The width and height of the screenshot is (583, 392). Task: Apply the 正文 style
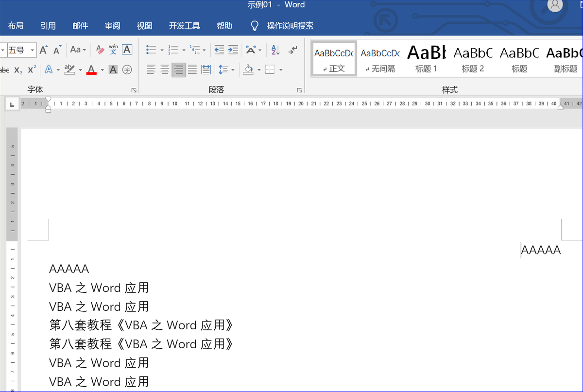(334, 58)
